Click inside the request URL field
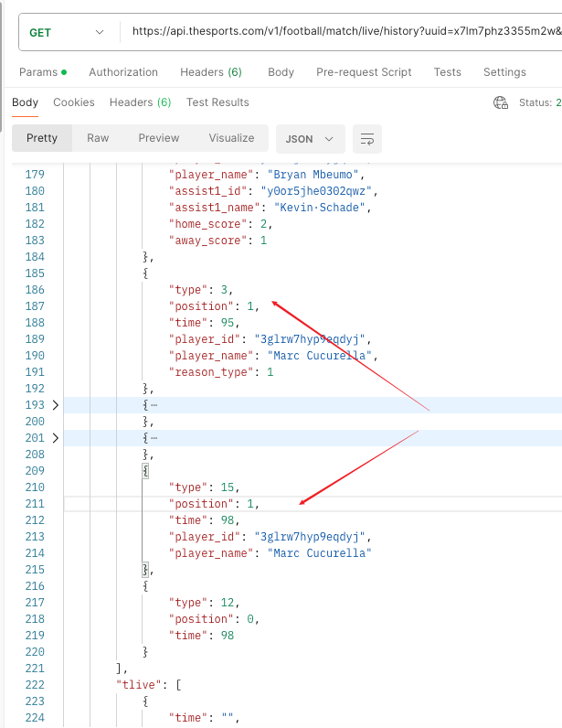The height and width of the screenshot is (728, 562). 342,32
